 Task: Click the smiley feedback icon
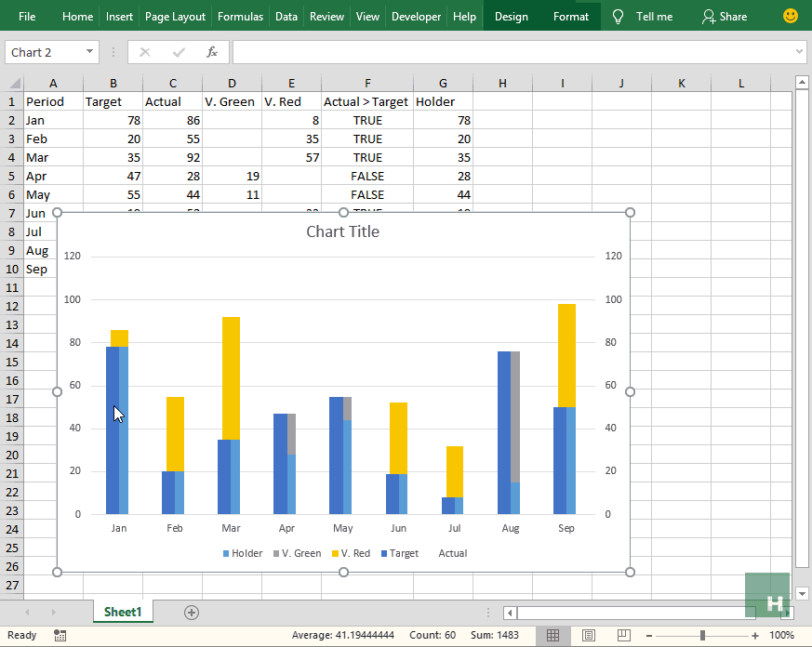[x=791, y=16]
